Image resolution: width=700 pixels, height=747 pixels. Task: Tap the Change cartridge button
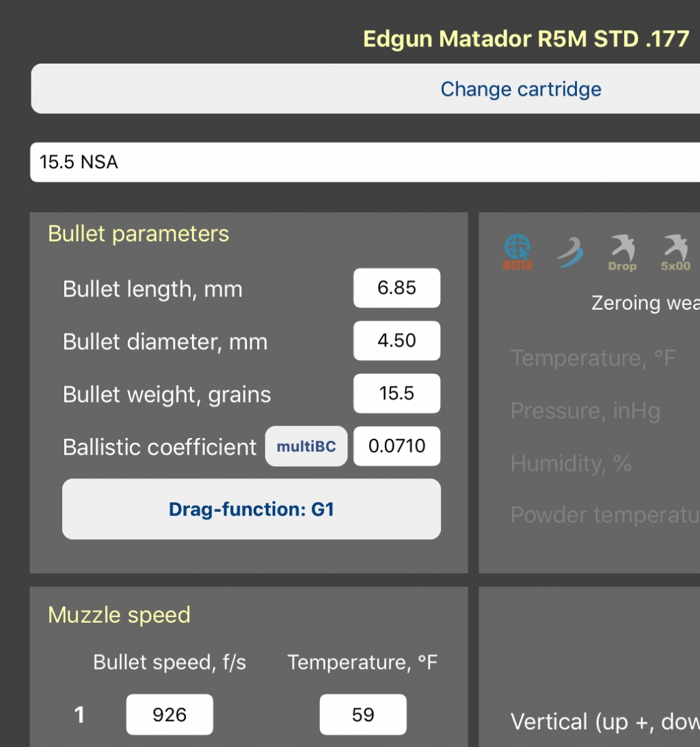tap(366, 89)
